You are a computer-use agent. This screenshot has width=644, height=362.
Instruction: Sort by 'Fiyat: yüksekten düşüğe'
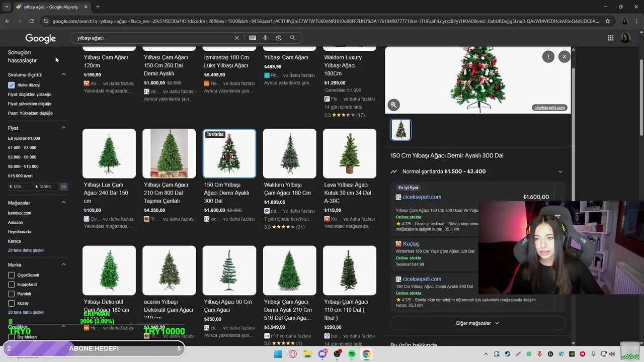[30, 104]
